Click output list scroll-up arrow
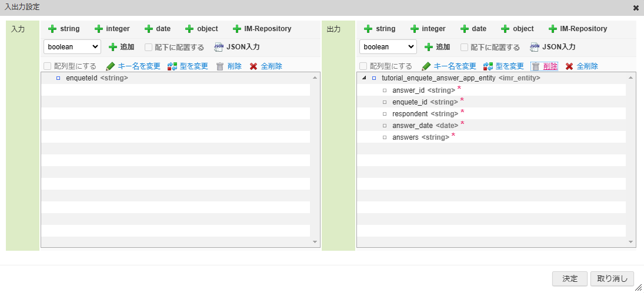Viewport: 644px width, 293px height. [631, 78]
